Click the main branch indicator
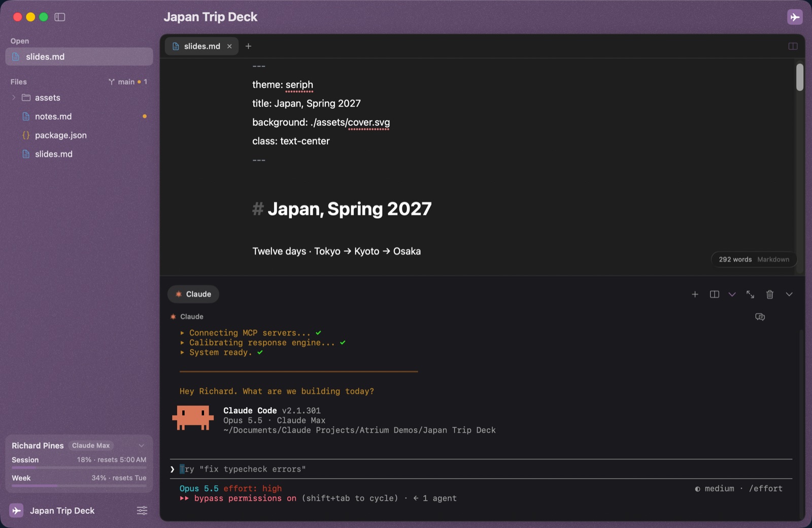This screenshot has width=812, height=528. point(127,82)
